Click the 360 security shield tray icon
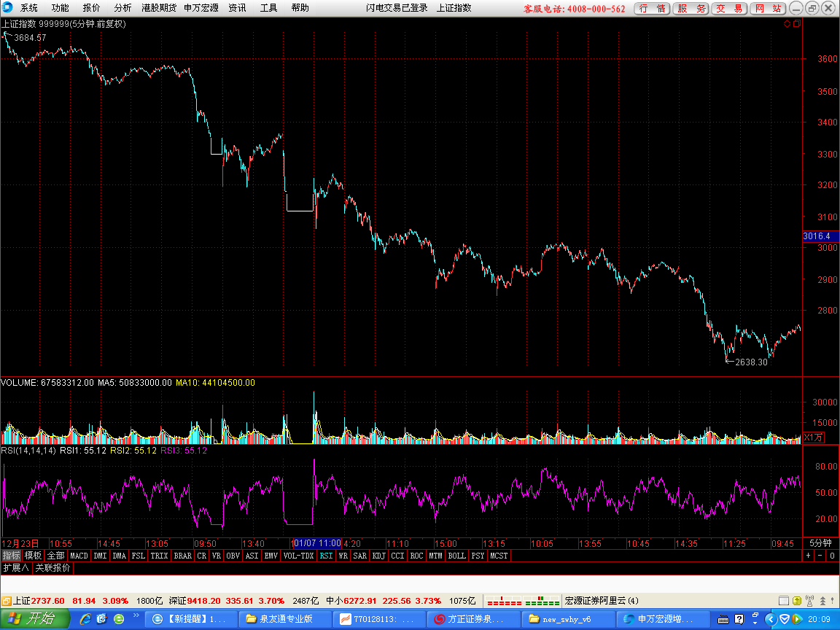This screenshot has width=840, height=630. [785, 619]
